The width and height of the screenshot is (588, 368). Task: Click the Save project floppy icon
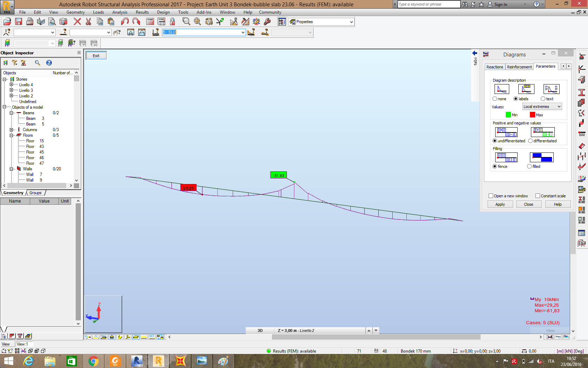[19, 22]
